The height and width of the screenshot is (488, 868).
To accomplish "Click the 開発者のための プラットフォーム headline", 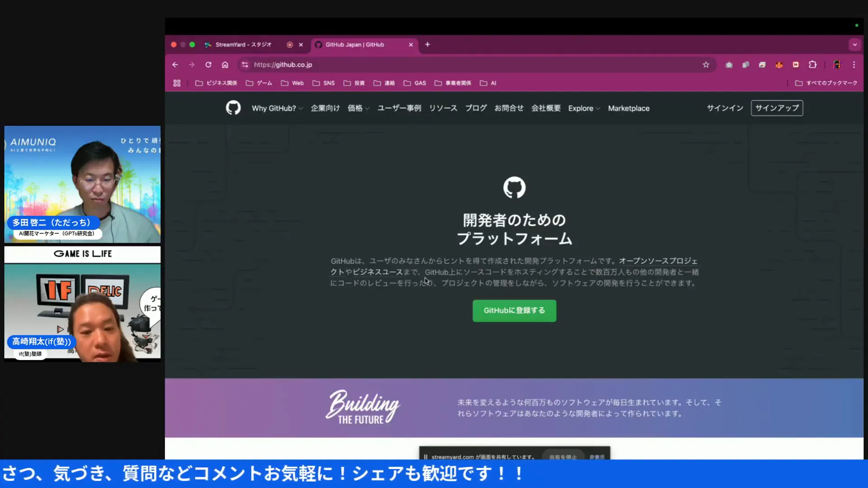I will click(514, 230).
